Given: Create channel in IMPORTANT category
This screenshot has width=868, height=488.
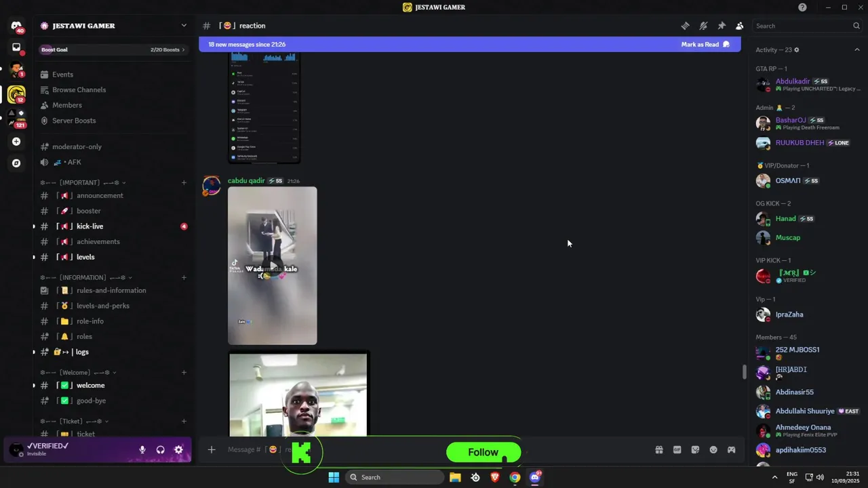Looking at the screenshot, I should tap(184, 182).
